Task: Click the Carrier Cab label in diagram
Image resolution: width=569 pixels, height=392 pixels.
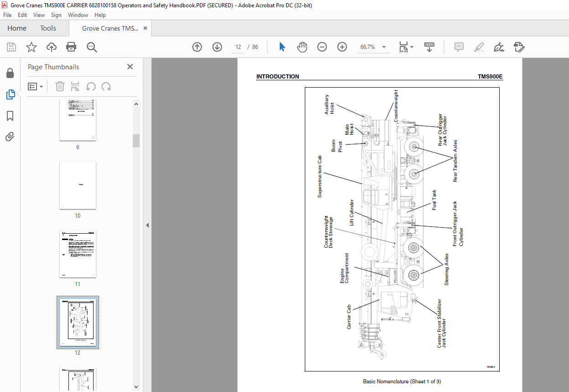Action: (349, 317)
